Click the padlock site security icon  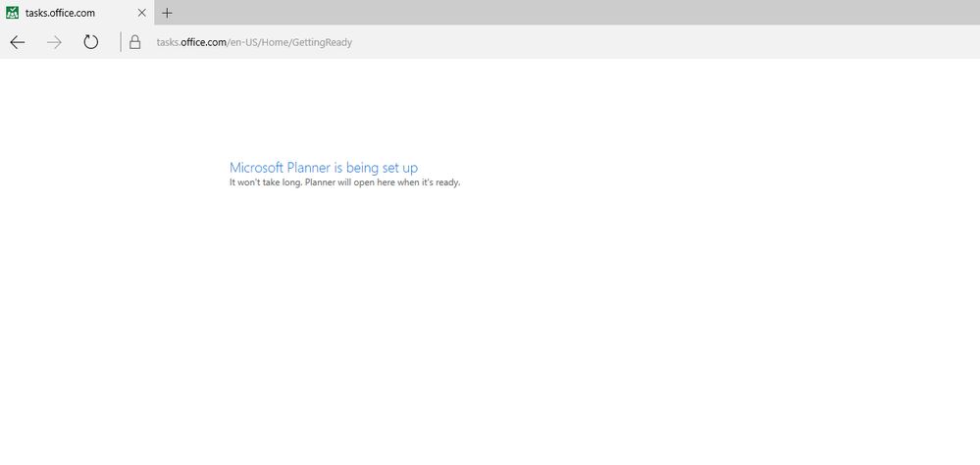pyautogui.click(x=134, y=42)
